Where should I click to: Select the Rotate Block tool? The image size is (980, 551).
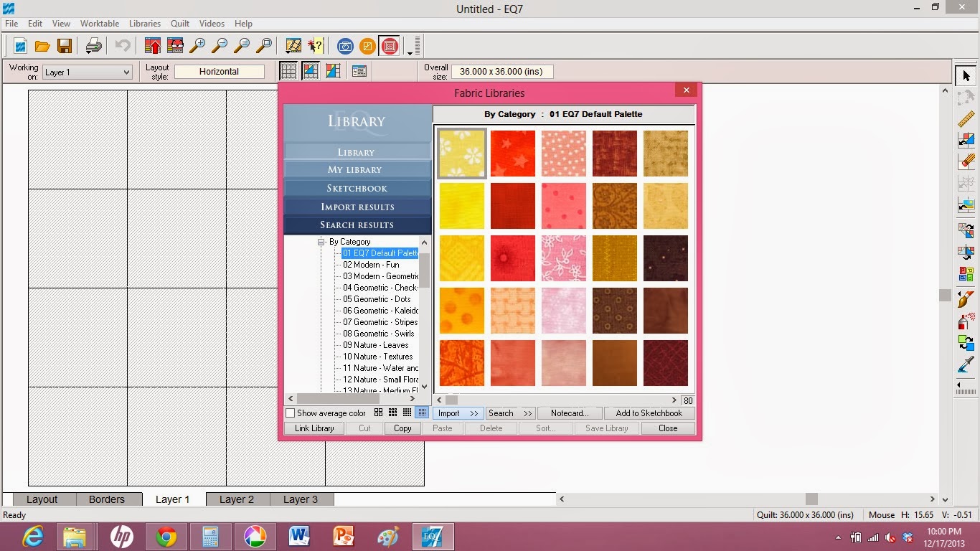[x=966, y=231]
